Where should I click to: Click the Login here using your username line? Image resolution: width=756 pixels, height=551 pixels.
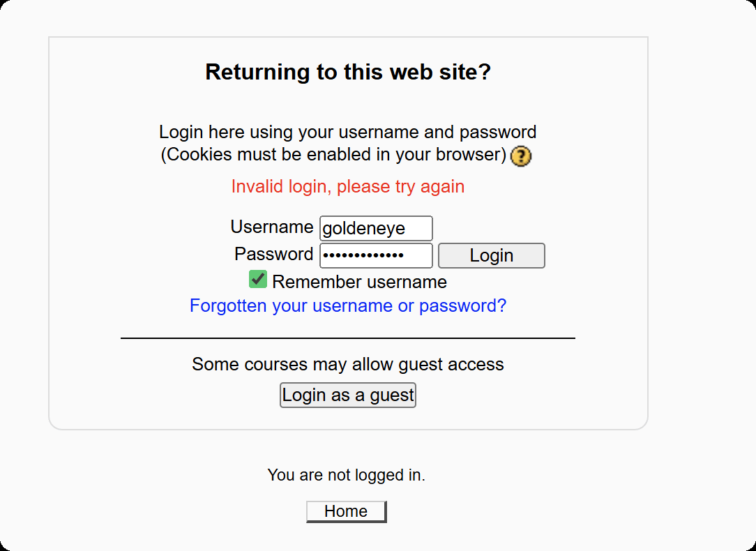point(348,132)
